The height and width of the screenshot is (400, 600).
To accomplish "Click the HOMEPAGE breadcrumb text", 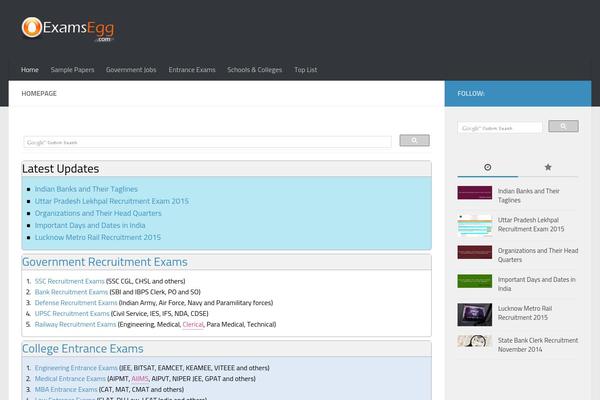I will point(39,93).
